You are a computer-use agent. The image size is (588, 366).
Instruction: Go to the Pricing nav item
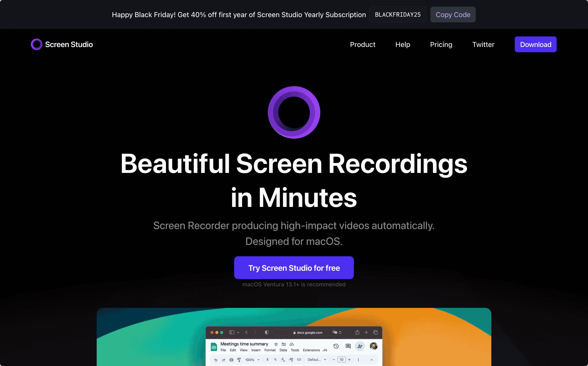coord(441,45)
